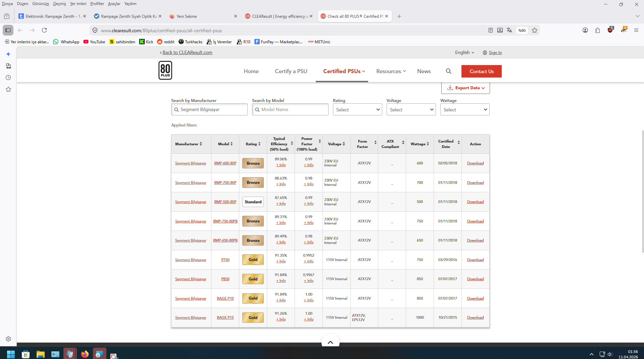
Task: Reload the page with refresh icon
Action: point(44,30)
